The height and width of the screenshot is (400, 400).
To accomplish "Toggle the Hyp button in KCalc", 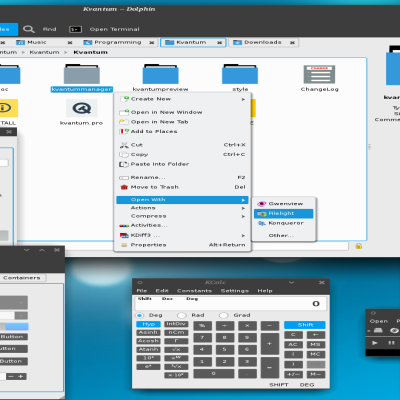I will pyautogui.click(x=148, y=324).
